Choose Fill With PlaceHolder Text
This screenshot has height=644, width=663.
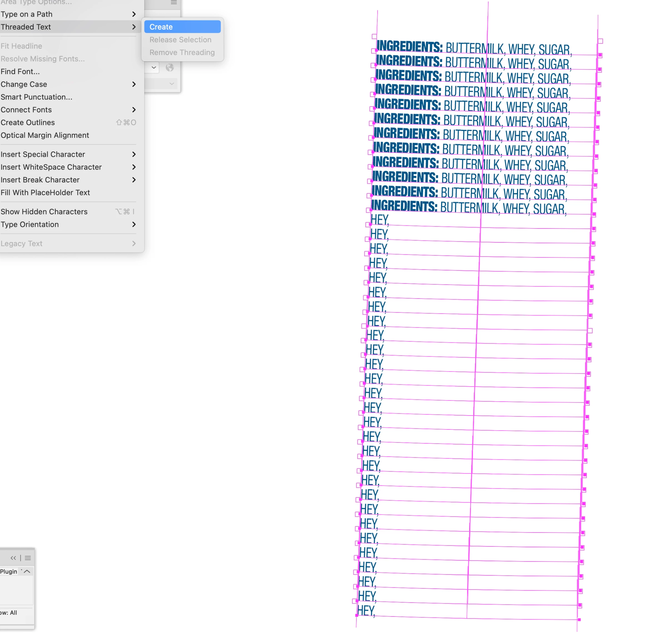(45, 192)
